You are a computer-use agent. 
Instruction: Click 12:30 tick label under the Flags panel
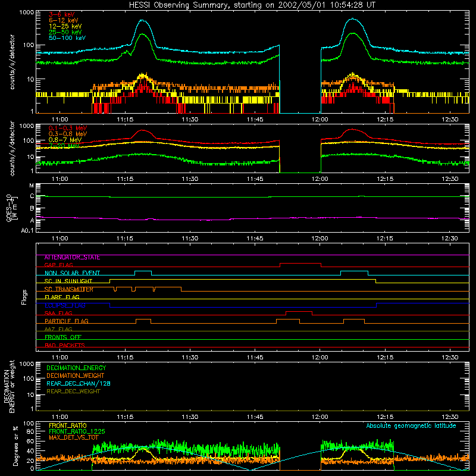click(450, 358)
